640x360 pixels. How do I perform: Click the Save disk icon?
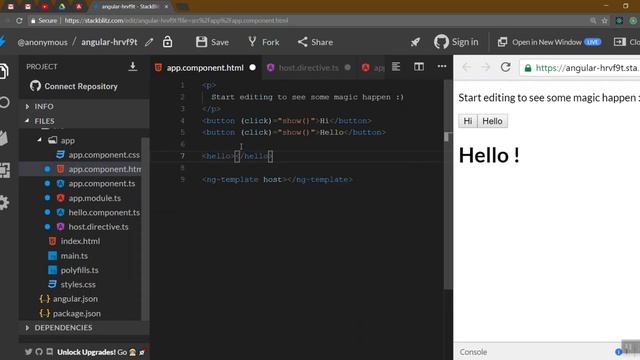(x=201, y=42)
